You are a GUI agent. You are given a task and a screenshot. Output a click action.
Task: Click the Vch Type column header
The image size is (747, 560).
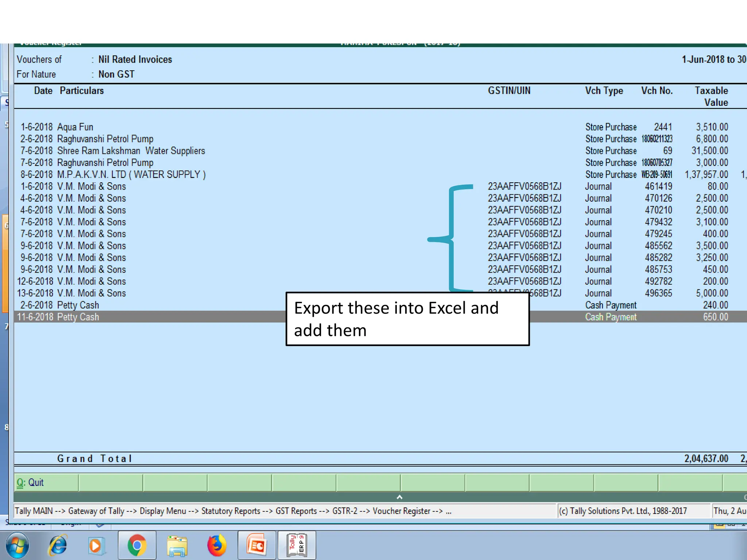coord(604,91)
